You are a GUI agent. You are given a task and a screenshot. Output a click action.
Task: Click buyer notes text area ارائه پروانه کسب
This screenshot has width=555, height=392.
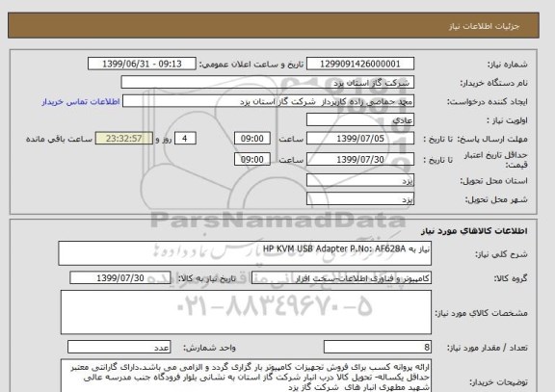coord(246,376)
